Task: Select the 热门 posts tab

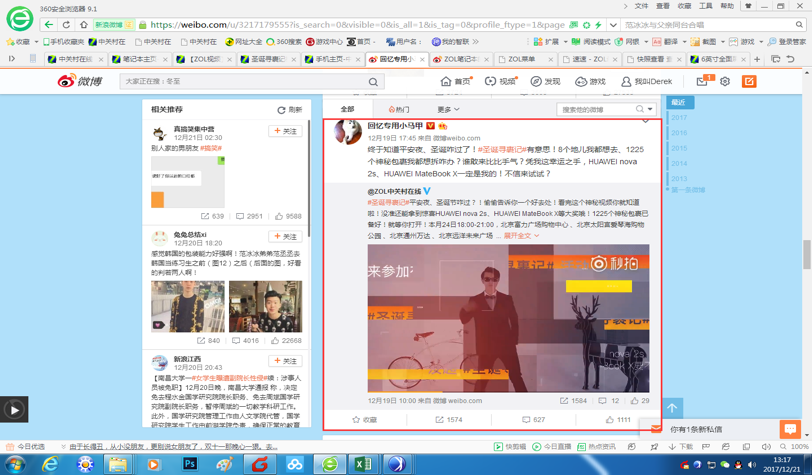Action: (399, 109)
